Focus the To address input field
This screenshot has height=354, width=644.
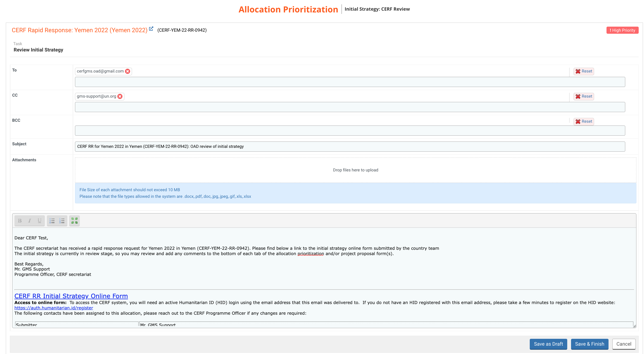pyautogui.click(x=350, y=82)
